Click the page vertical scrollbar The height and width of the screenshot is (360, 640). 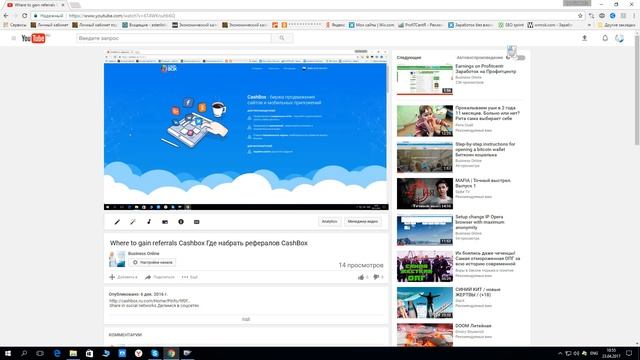[637, 90]
